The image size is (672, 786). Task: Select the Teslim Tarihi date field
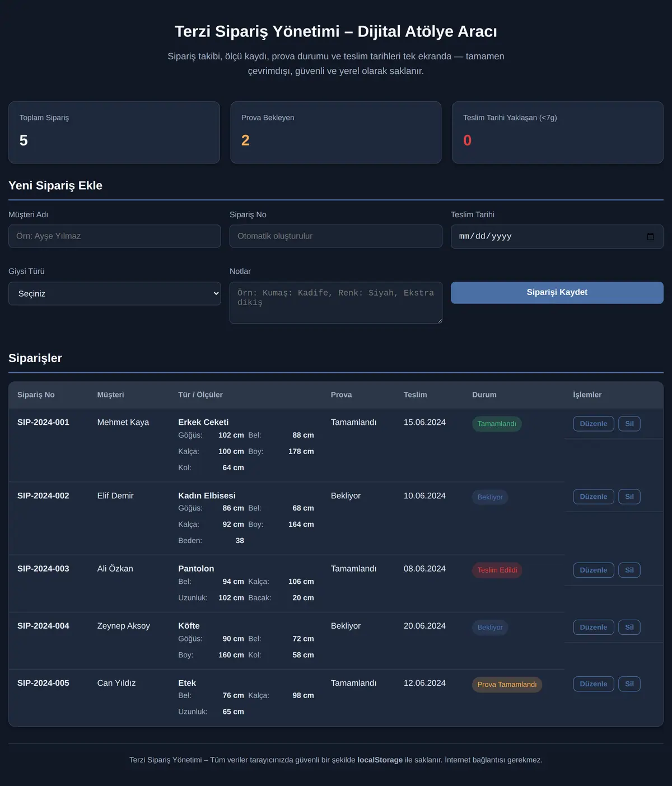click(557, 237)
